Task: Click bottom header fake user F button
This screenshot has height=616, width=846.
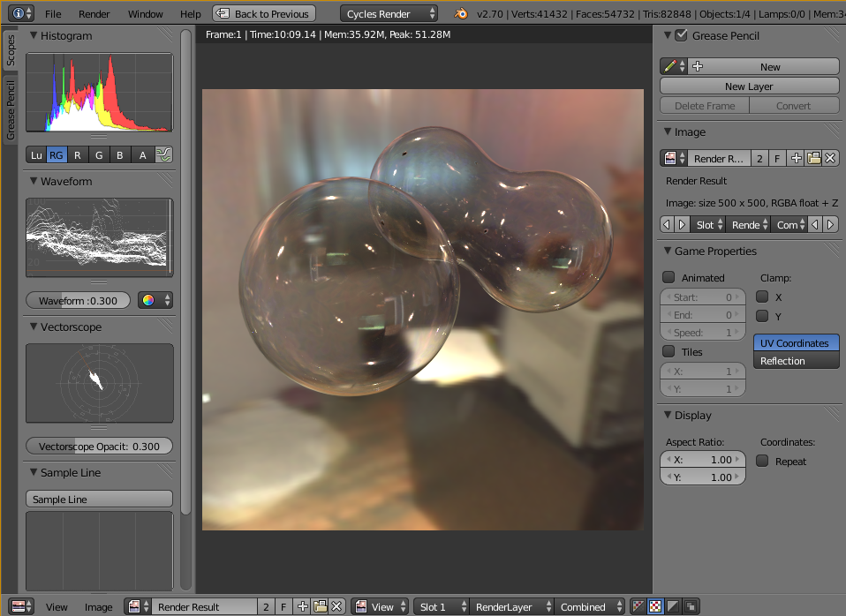Action: [283, 606]
